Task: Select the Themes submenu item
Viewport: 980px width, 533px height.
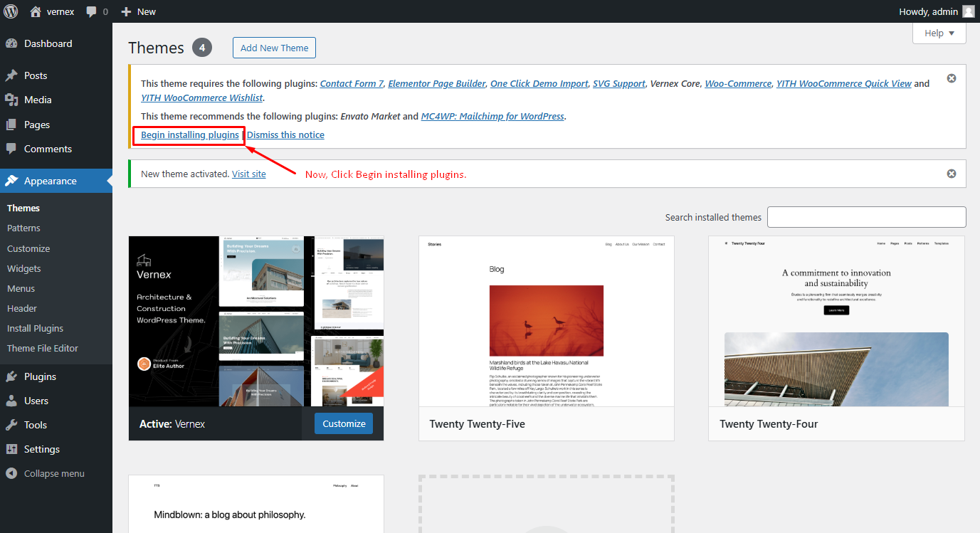Action: tap(23, 208)
